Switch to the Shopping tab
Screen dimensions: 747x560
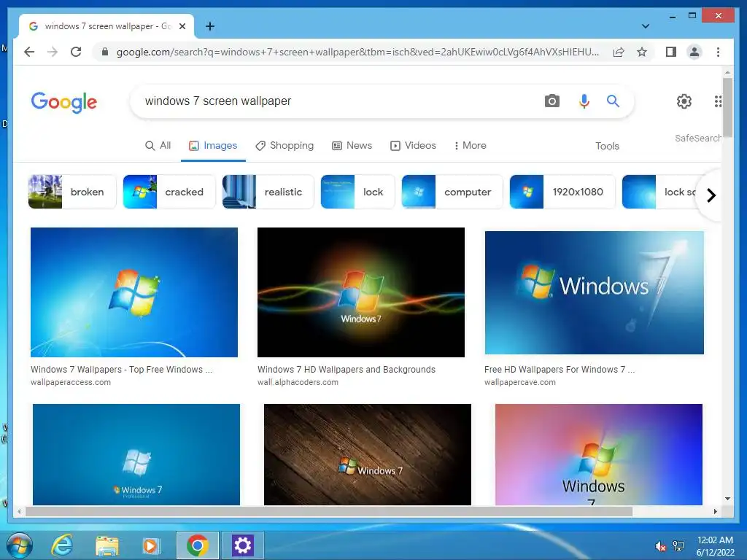[285, 146]
